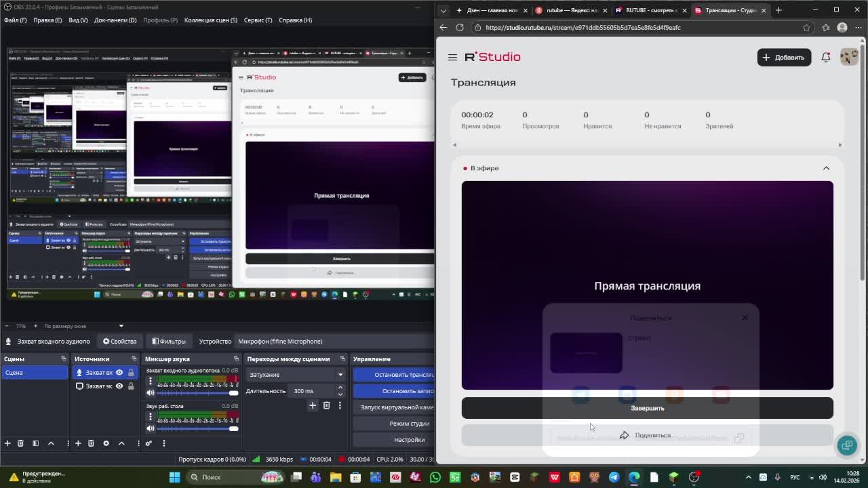
Task: Toggle visibility of Захват эк source
Action: [x=119, y=386]
